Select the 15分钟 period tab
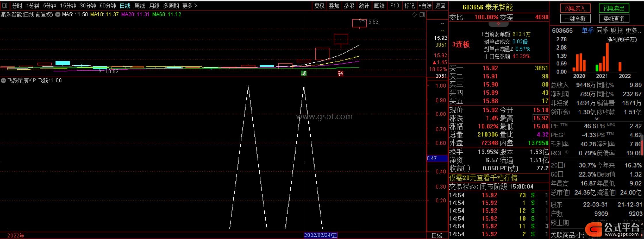 tap(68, 6)
